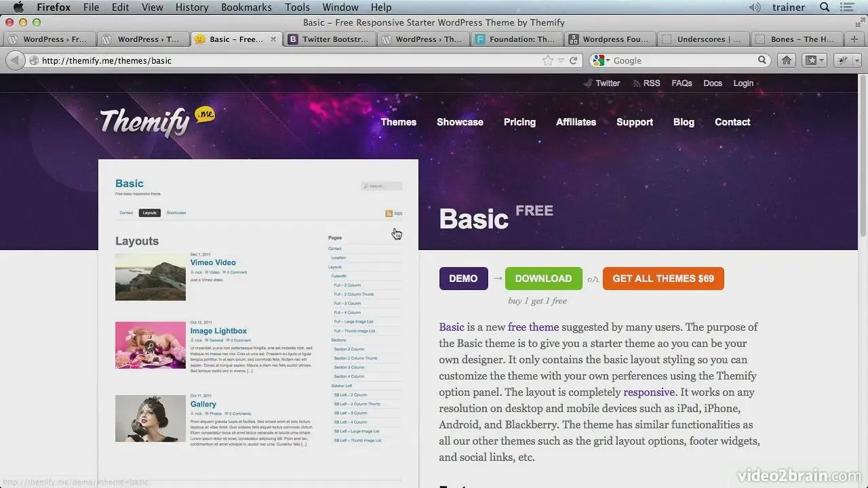Image resolution: width=868 pixels, height=488 pixels.
Task: Open the Pricing navigation item
Action: pyautogui.click(x=519, y=122)
